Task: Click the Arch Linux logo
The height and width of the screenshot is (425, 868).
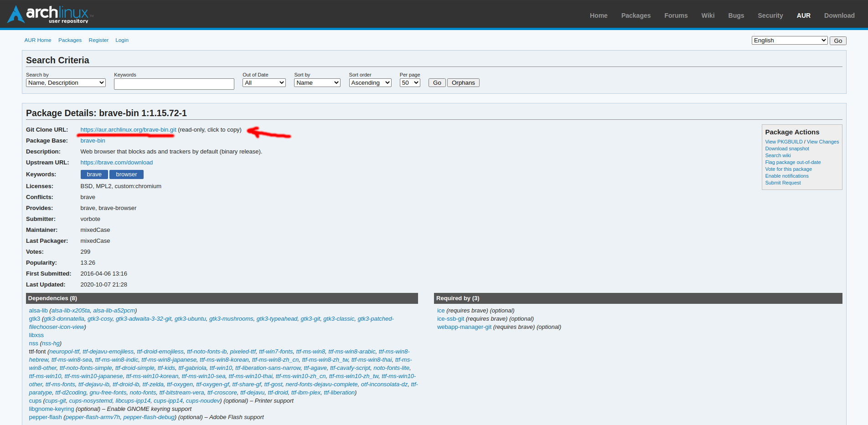Action: 48,14
